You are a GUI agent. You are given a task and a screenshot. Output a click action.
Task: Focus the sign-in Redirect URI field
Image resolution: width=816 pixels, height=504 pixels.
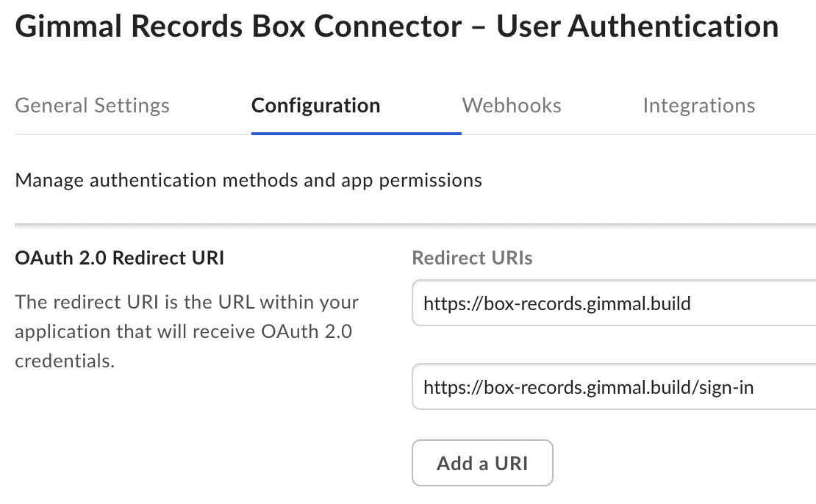(x=614, y=386)
